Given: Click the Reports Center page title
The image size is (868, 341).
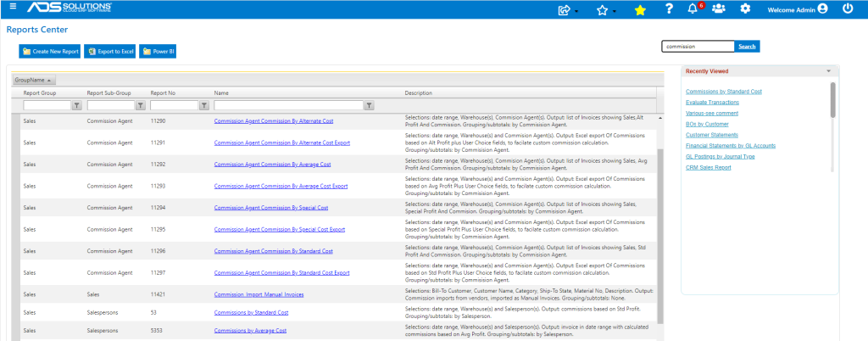Looking at the screenshot, I should pos(37,30).
